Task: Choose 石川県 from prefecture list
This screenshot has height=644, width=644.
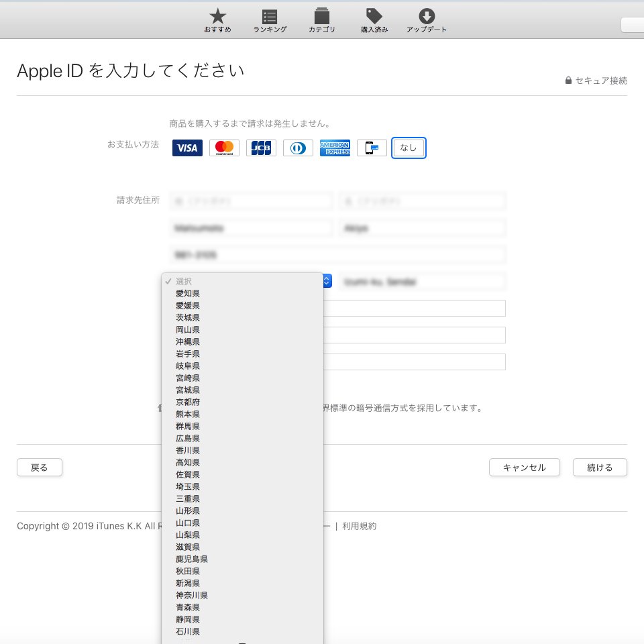Action: click(242, 632)
